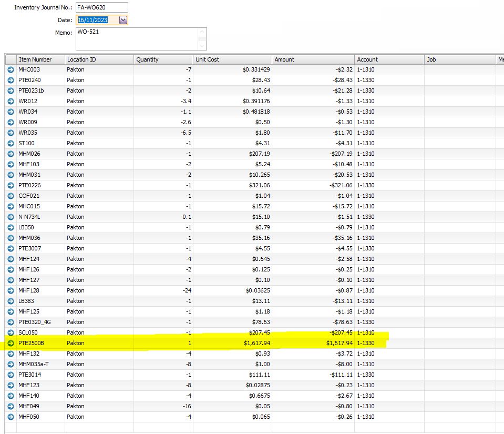Open the arrow icon for item MHM036
The height and width of the screenshot is (434, 504).
(11, 238)
